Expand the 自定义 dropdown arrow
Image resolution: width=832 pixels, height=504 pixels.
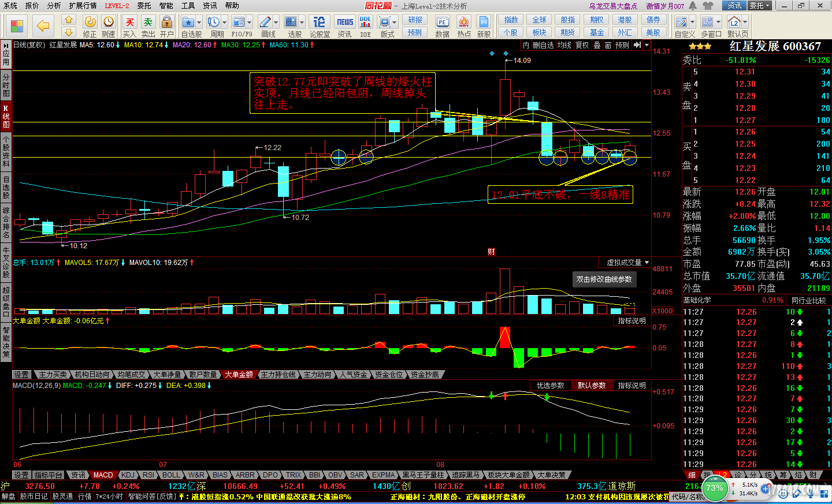(693, 23)
